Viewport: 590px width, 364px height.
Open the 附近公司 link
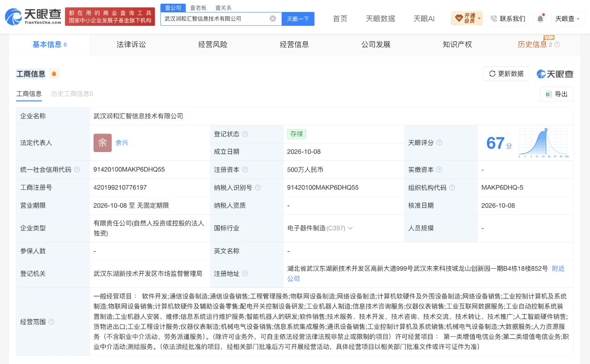click(x=558, y=268)
